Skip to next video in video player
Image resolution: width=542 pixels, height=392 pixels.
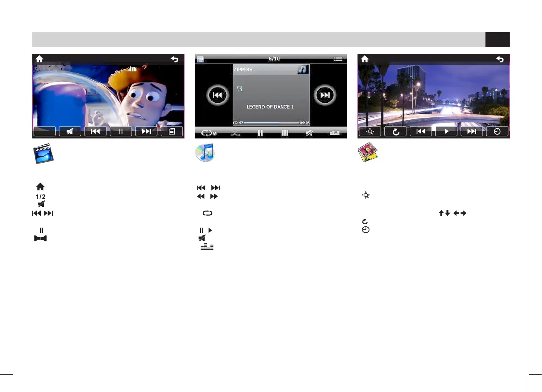(x=146, y=132)
